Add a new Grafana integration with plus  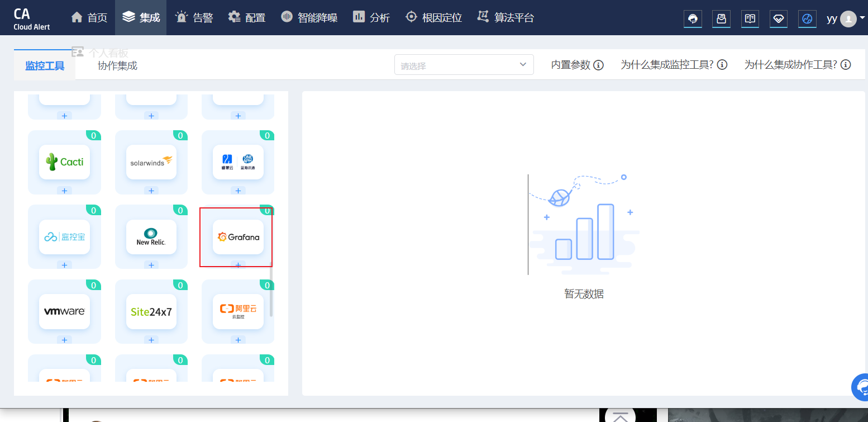[238, 265]
